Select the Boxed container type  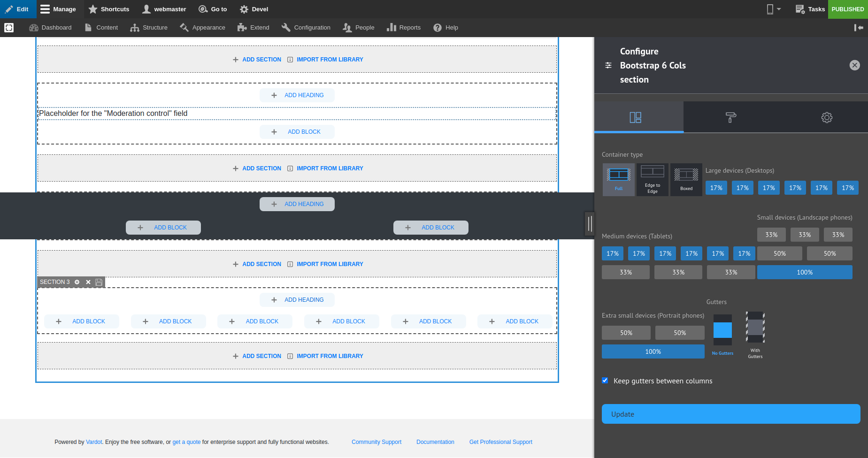pyautogui.click(x=686, y=179)
